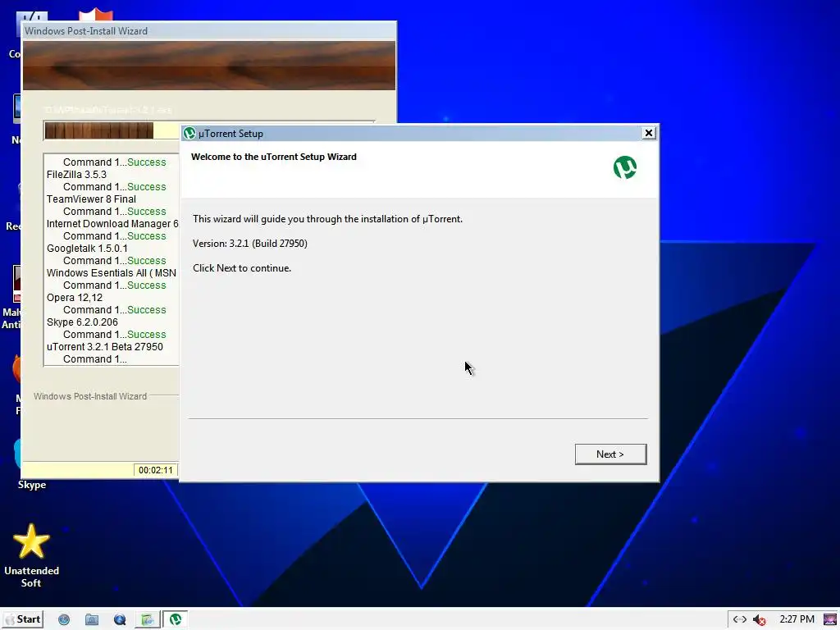
Task: Click the µTorrent icon in the Setup title bar
Action: tap(189, 134)
